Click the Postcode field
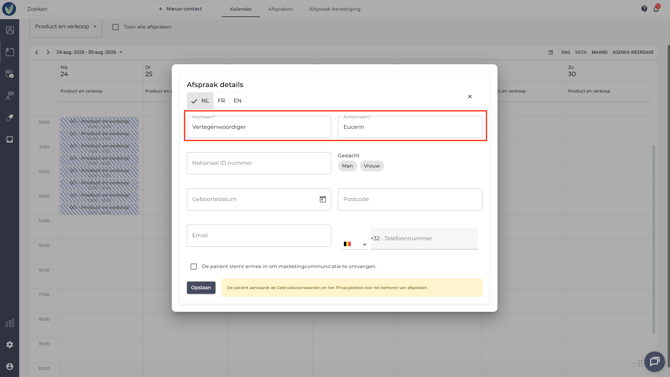This screenshot has width=670, height=377. (x=410, y=199)
